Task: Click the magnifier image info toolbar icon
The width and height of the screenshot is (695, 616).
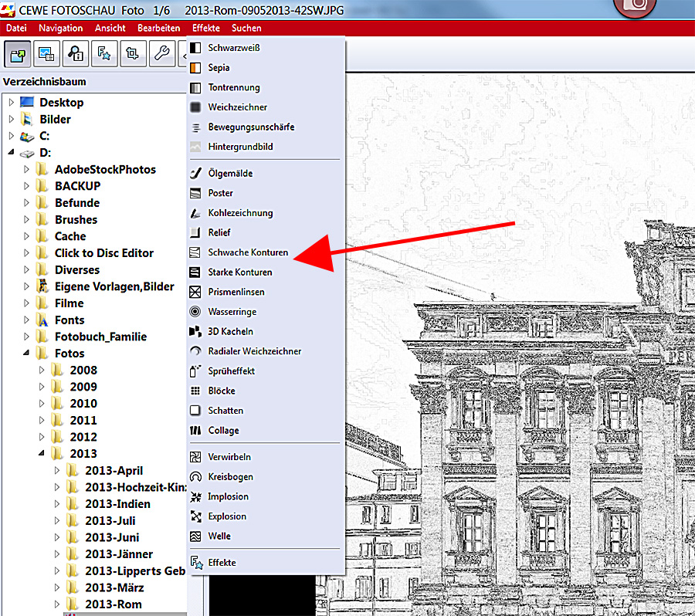Action: 76,53
